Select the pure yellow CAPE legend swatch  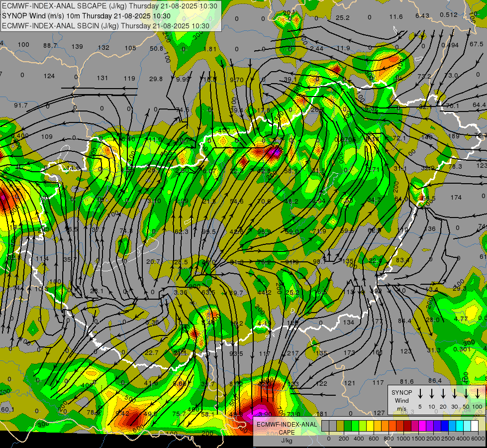click(370, 426)
